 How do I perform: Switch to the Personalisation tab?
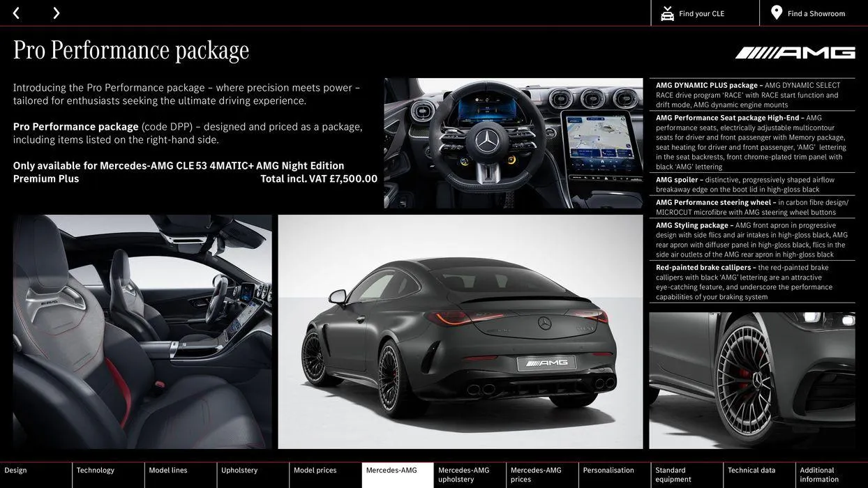(x=608, y=471)
